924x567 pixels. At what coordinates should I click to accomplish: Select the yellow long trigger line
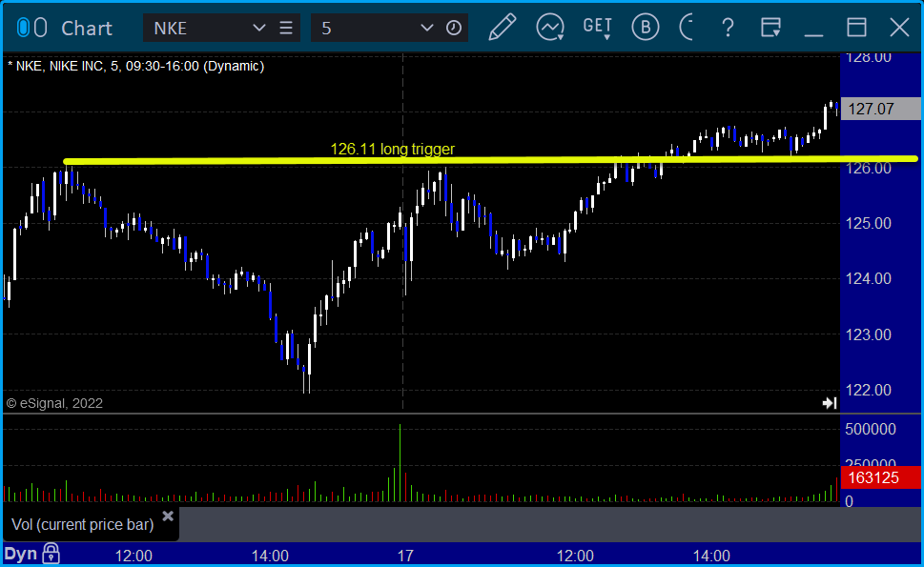pyautogui.click(x=490, y=159)
